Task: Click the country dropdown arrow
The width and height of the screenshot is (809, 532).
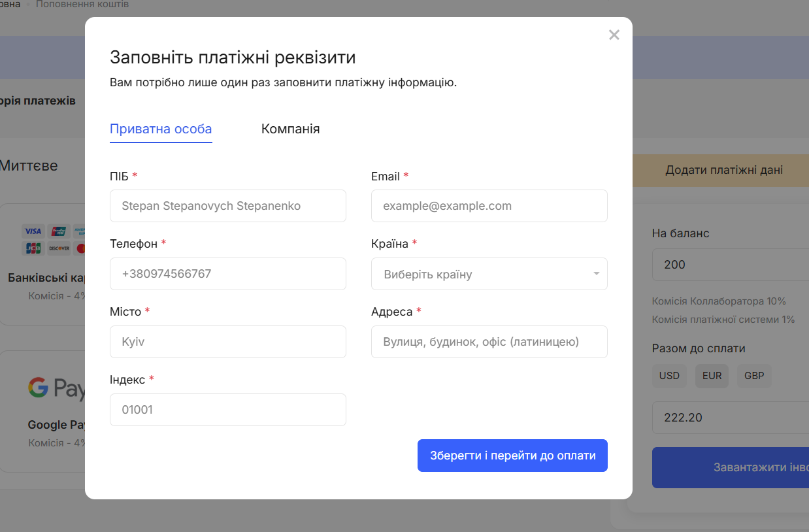Action: click(596, 274)
